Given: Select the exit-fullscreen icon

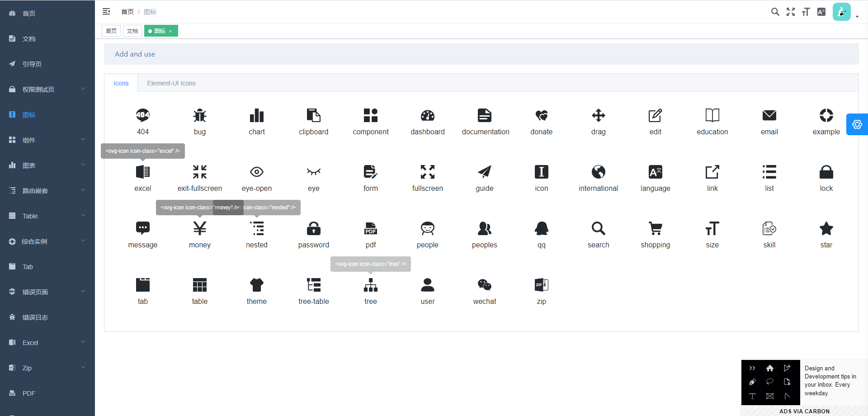Looking at the screenshot, I should click(200, 172).
